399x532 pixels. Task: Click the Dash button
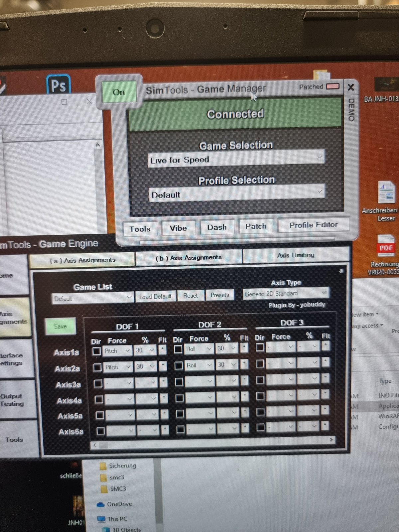(x=217, y=227)
